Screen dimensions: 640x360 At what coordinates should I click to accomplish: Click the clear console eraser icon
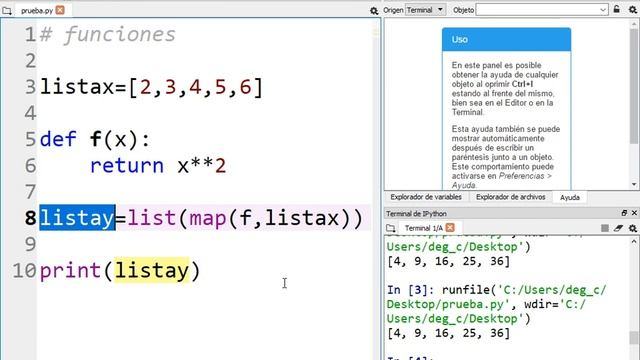618,228
